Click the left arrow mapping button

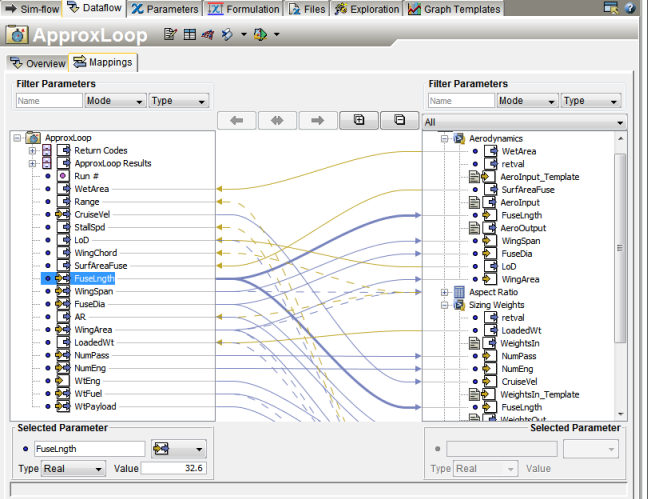236,120
